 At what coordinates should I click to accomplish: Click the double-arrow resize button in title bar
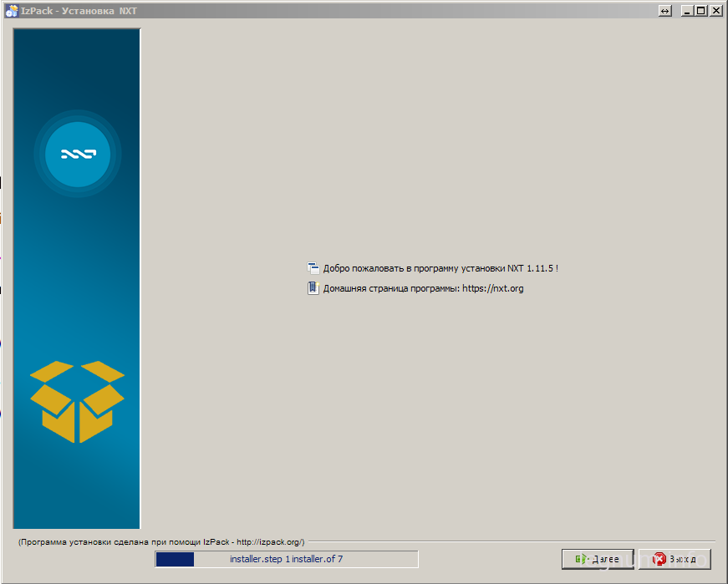[664, 11]
